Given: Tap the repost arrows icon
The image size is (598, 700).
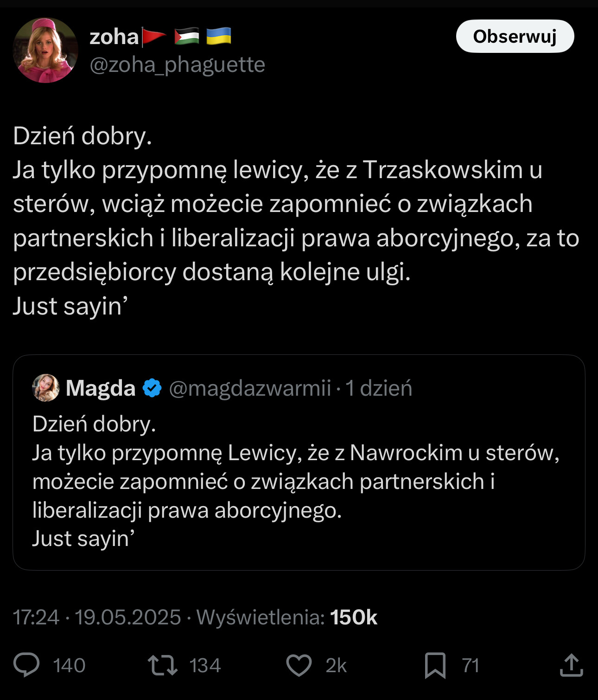Looking at the screenshot, I should click(162, 665).
